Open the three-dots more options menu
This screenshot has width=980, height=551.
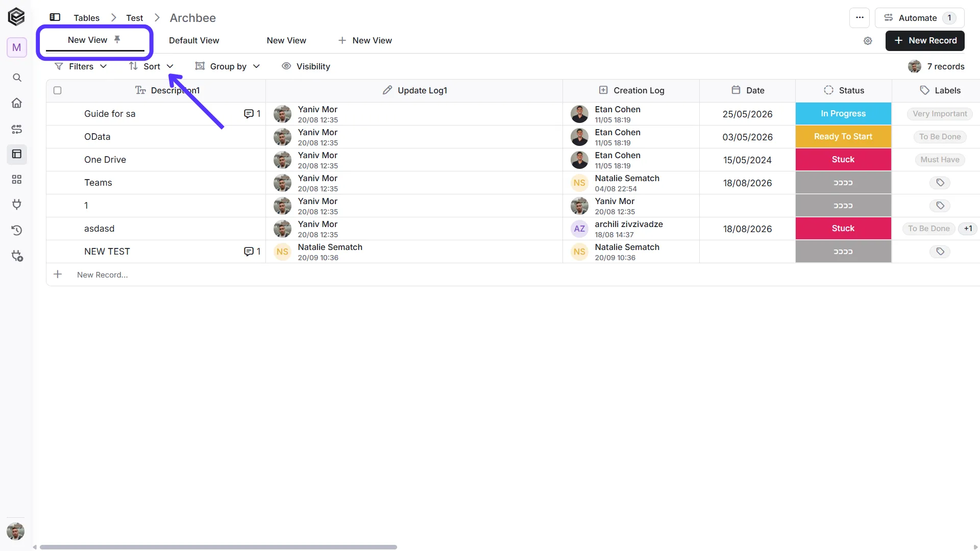point(860,18)
